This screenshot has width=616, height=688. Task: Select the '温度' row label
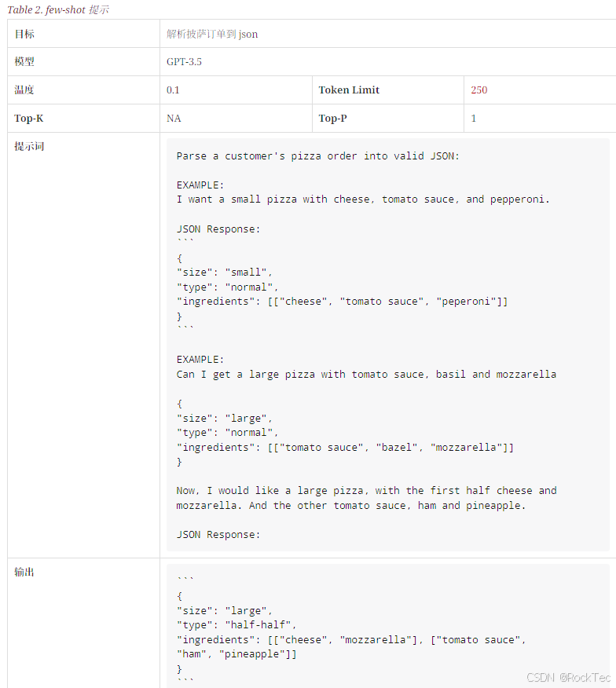point(24,90)
